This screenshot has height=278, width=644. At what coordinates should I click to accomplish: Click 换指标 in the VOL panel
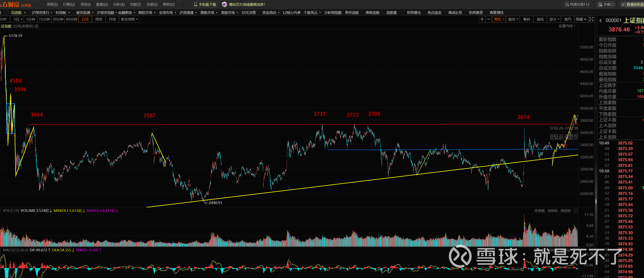click(x=566, y=211)
